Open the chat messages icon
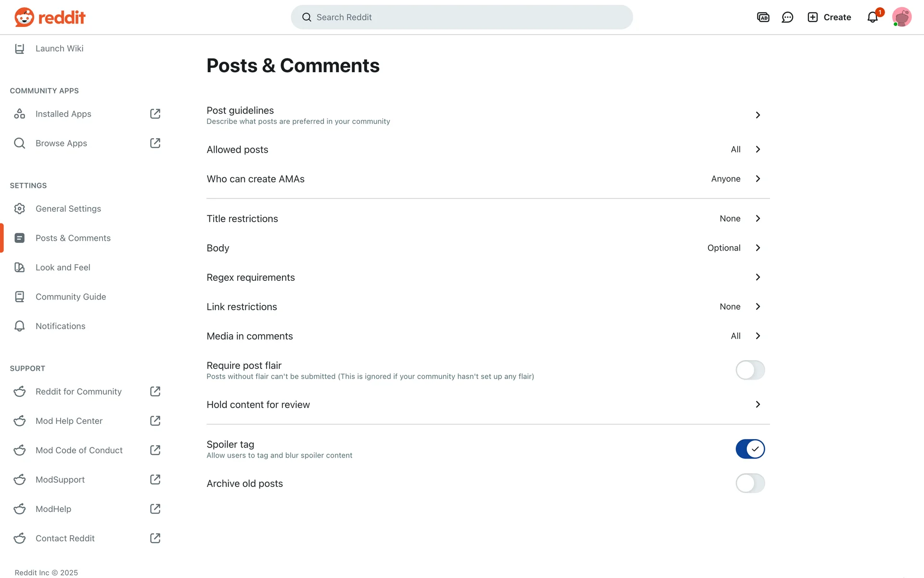This screenshot has width=924, height=578. [x=787, y=17]
